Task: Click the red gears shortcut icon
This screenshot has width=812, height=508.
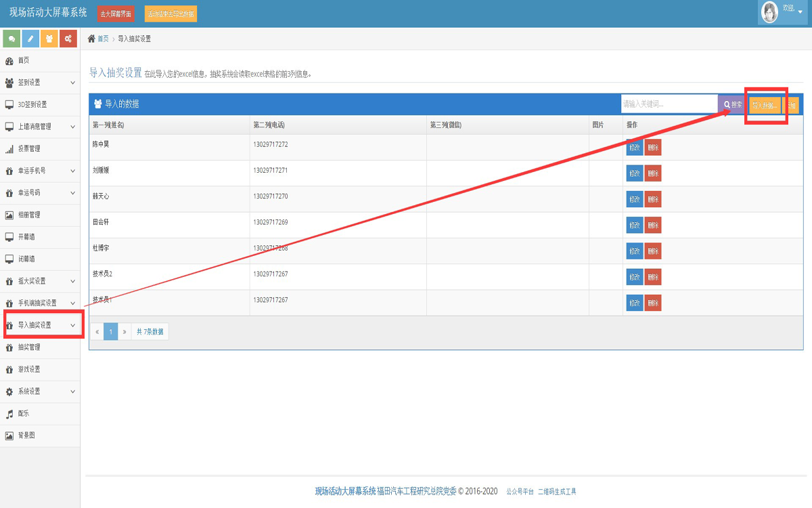Action: coord(68,39)
